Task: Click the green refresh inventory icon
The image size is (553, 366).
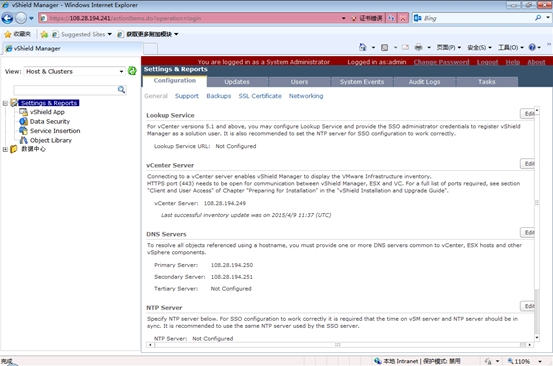Action: coord(132,71)
